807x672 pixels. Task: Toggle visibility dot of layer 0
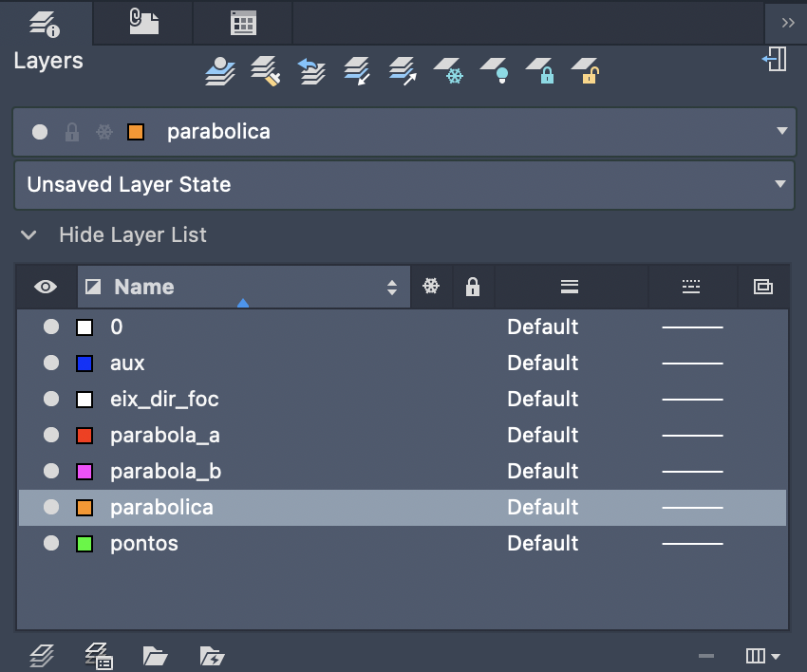[x=51, y=327]
